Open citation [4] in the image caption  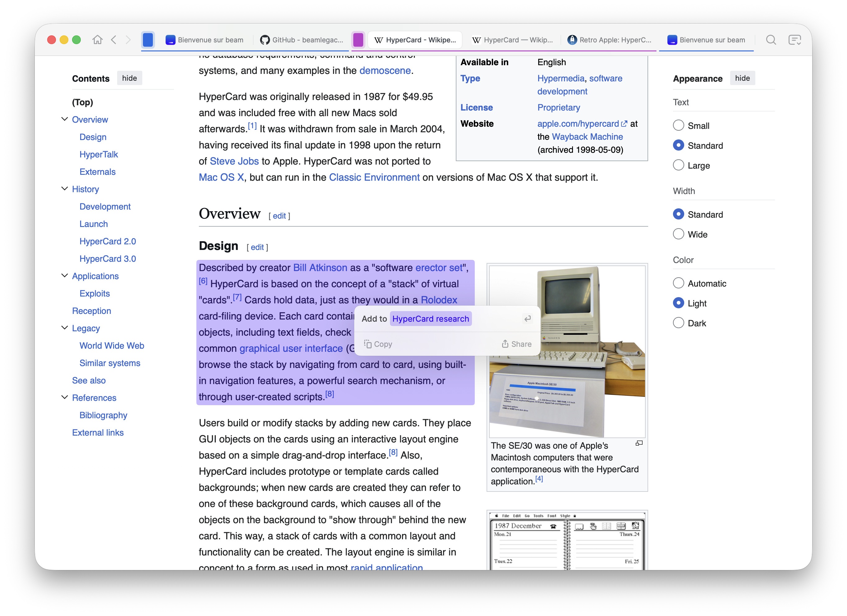click(539, 479)
